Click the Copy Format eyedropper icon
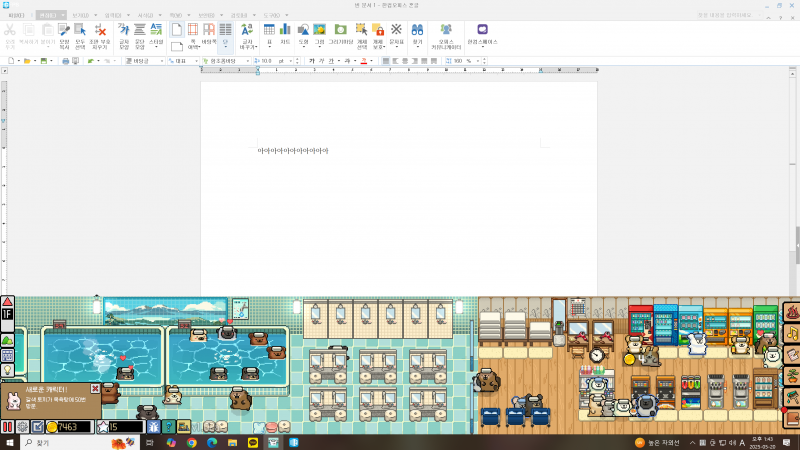The height and width of the screenshot is (450, 800). (64, 30)
